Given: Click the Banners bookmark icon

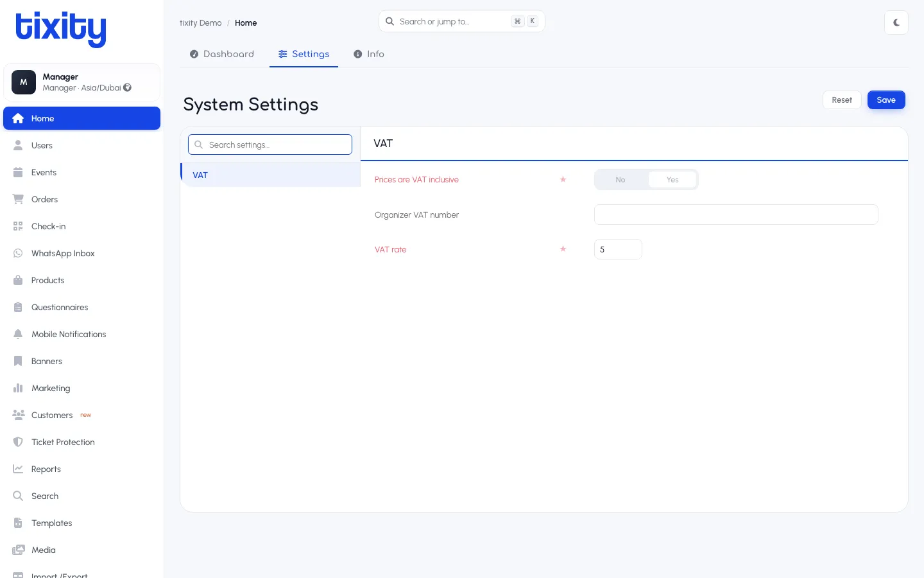Looking at the screenshot, I should pos(18,361).
